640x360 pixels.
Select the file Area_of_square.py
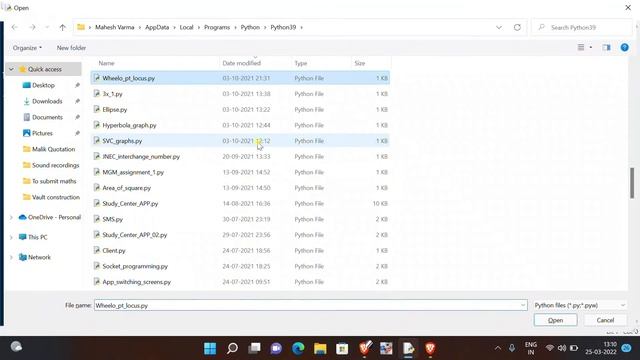[x=240, y=188]
